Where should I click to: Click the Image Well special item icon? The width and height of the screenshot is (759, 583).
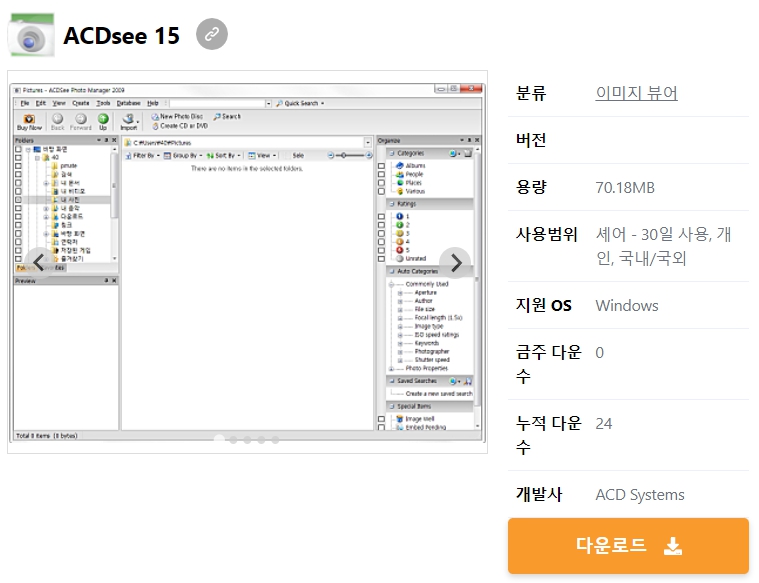click(x=400, y=419)
